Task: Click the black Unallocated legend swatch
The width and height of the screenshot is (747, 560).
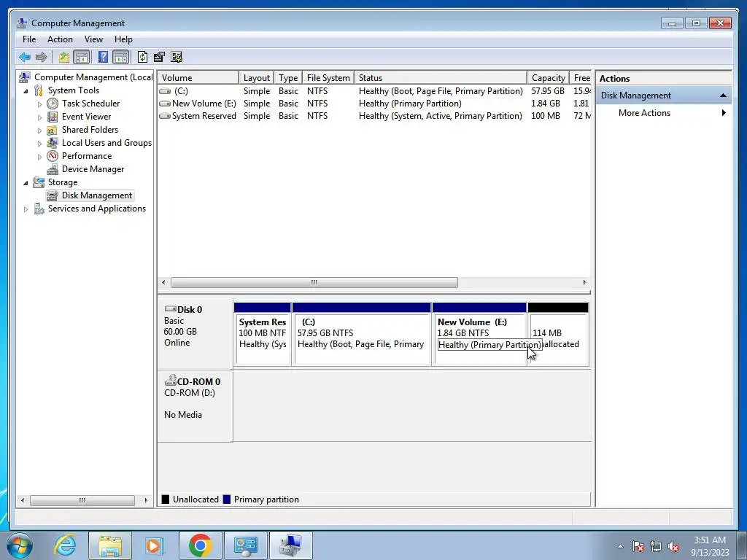Action: [x=166, y=499]
